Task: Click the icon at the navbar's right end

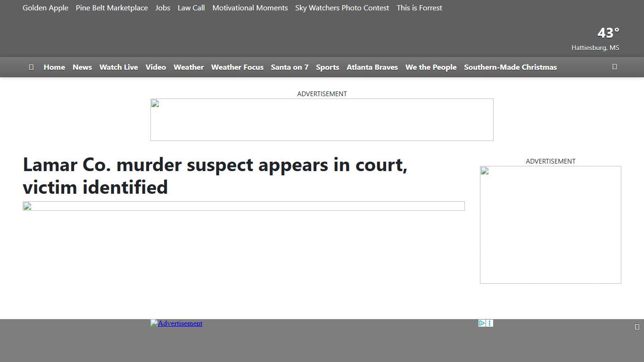Action: 614,66
